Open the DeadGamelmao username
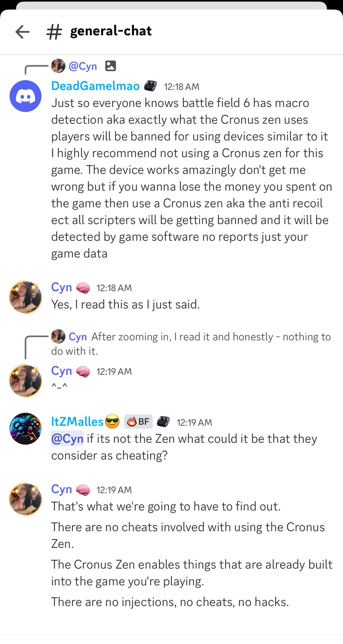This screenshot has height=644, width=343. (x=95, y=86)
